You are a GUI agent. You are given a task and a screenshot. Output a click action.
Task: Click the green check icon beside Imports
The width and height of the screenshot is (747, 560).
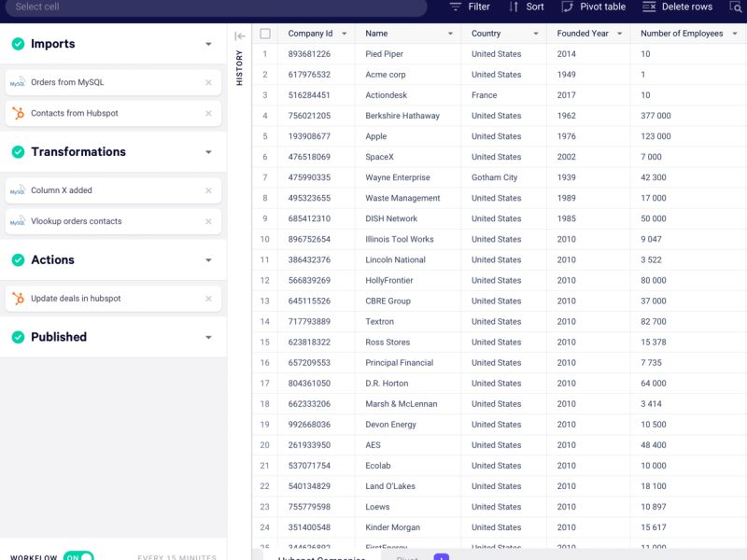(x=18, y=44)
